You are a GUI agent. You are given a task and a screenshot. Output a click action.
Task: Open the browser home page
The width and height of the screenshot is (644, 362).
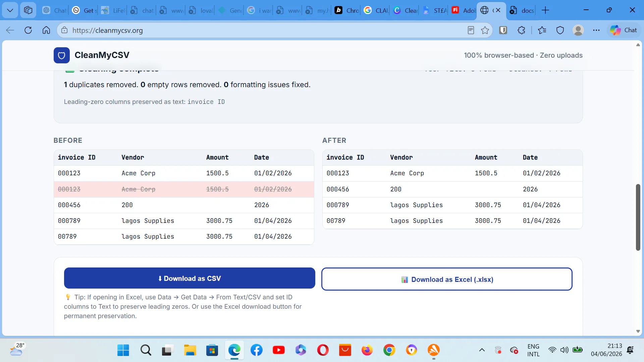coord(46,30)
